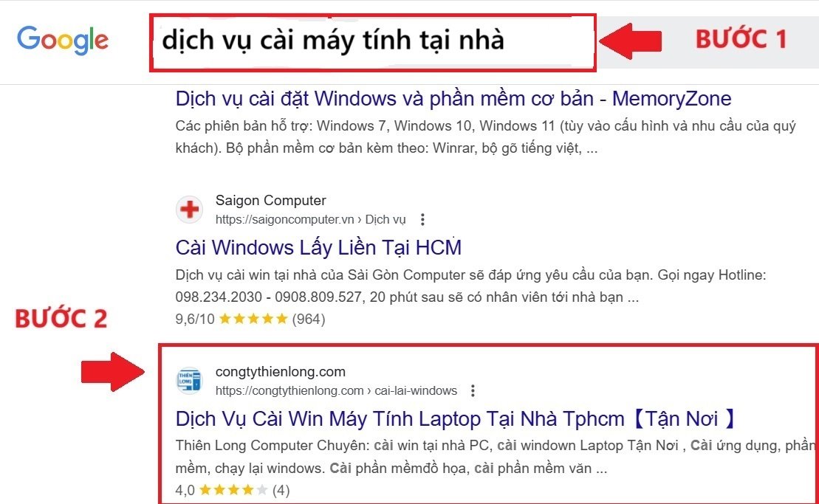Click the BƯỚC 1 label
Viewport: 819px width, 504px height.
click(x=741, y=40)
